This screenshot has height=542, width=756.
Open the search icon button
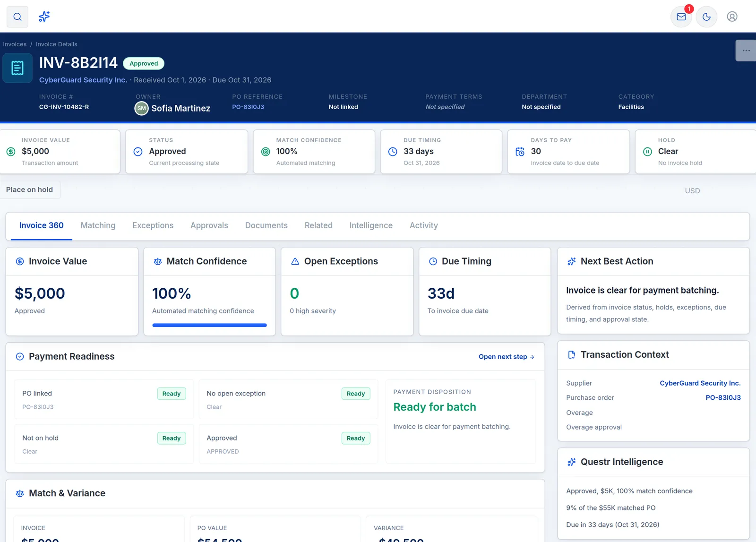[17, 17]
